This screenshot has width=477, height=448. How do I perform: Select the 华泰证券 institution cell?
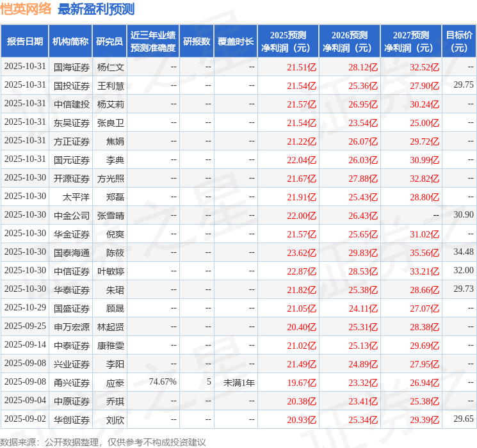[x=72, y=290]
